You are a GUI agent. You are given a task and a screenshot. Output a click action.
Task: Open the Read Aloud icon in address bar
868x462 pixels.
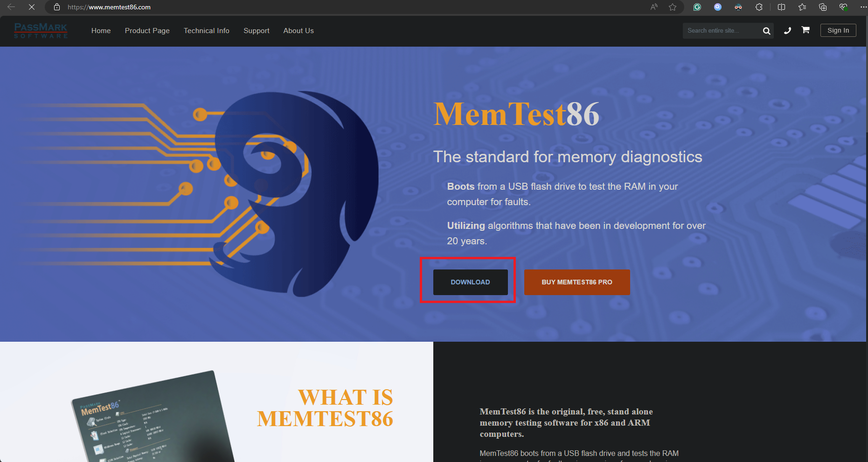coord(654,7)
